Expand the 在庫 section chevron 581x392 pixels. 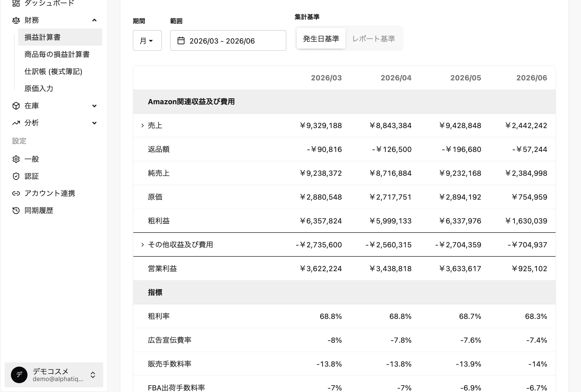click(x=94, y=106)
